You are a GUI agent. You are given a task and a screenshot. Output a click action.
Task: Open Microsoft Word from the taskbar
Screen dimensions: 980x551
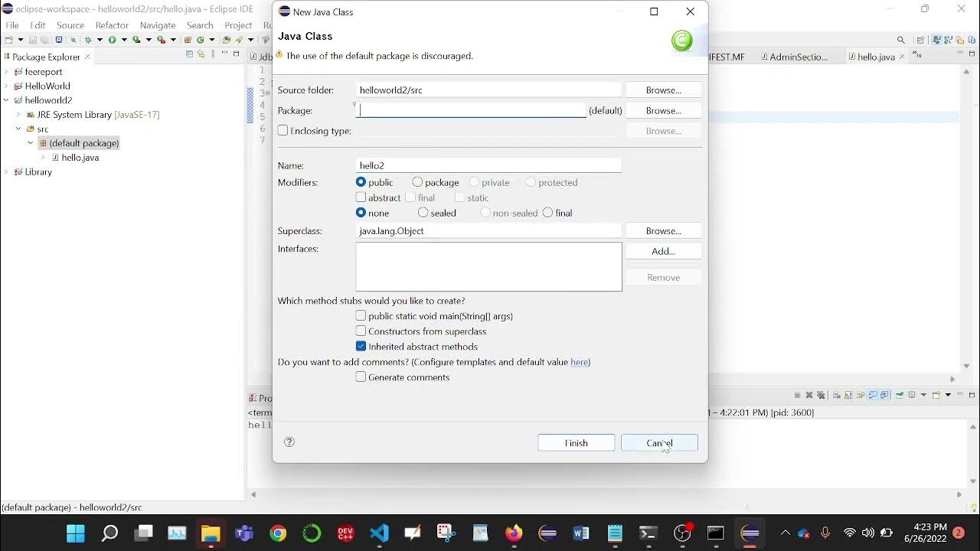point(581,533)
